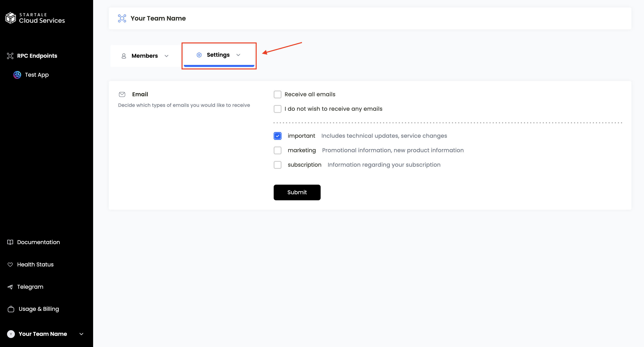Expand the Members tab chevron
Viewport: 644px width, 347px height.
pos(166,56)
